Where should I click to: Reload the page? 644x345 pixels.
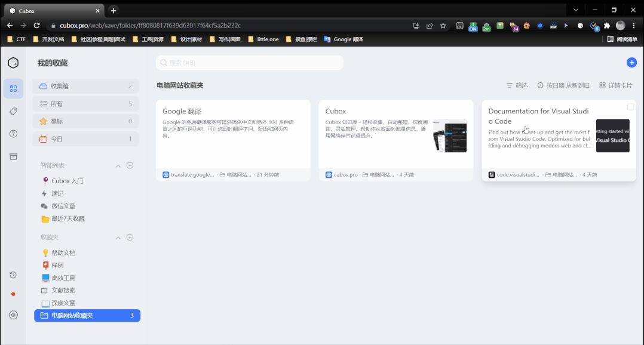coord(36,26)
